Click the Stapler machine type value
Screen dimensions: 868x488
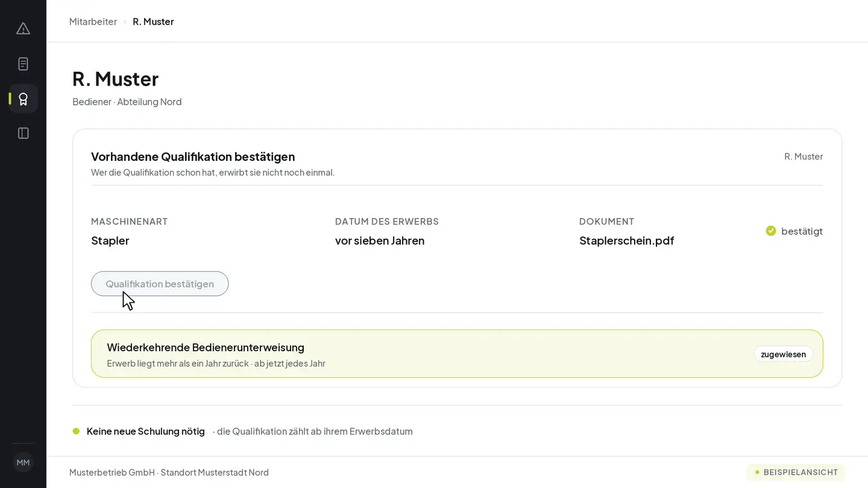110,240
